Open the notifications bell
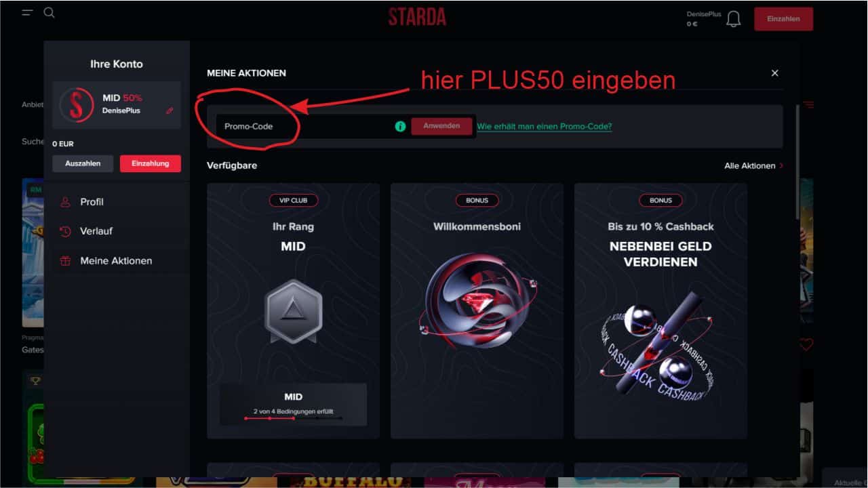Screen dimensions: 868x488 pos(733,19)
